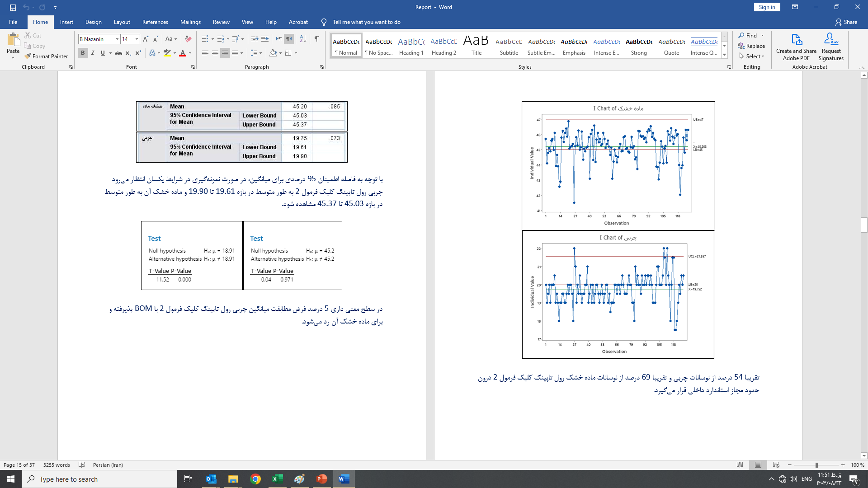Open the File menu
The height and width of the screenshot is (488, 868).
tap(13, 22)
